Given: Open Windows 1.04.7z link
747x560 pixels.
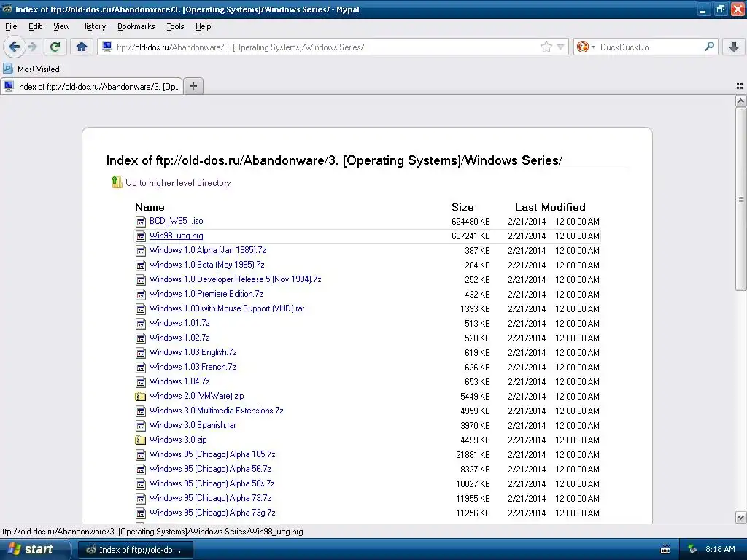Looking at the screenshot, I should pyautogui.click(x=179, y=381).
